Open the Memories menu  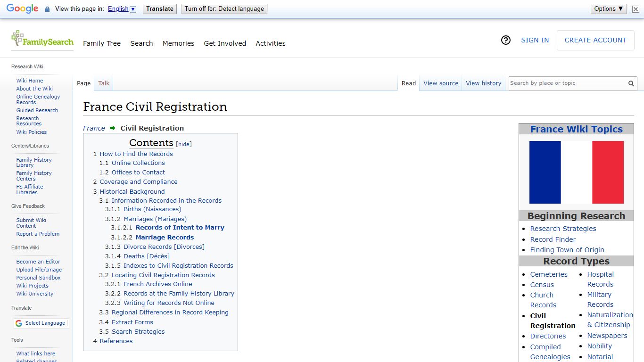coord(178,43)
